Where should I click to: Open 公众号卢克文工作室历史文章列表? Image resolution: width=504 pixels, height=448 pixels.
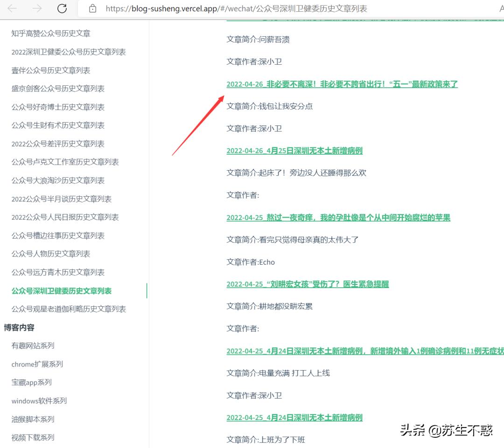pyautogui.click(x=65, y=162)
